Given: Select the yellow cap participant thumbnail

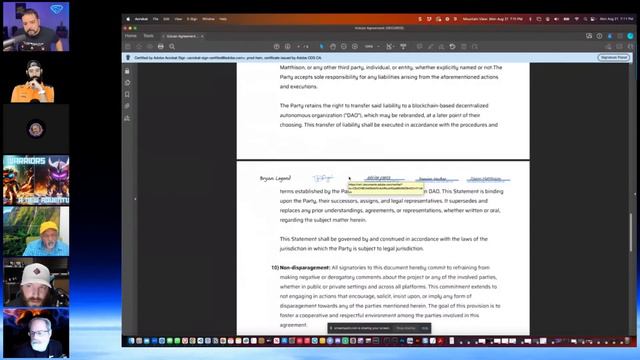Looking at the screenshot, I should (36, 231).
